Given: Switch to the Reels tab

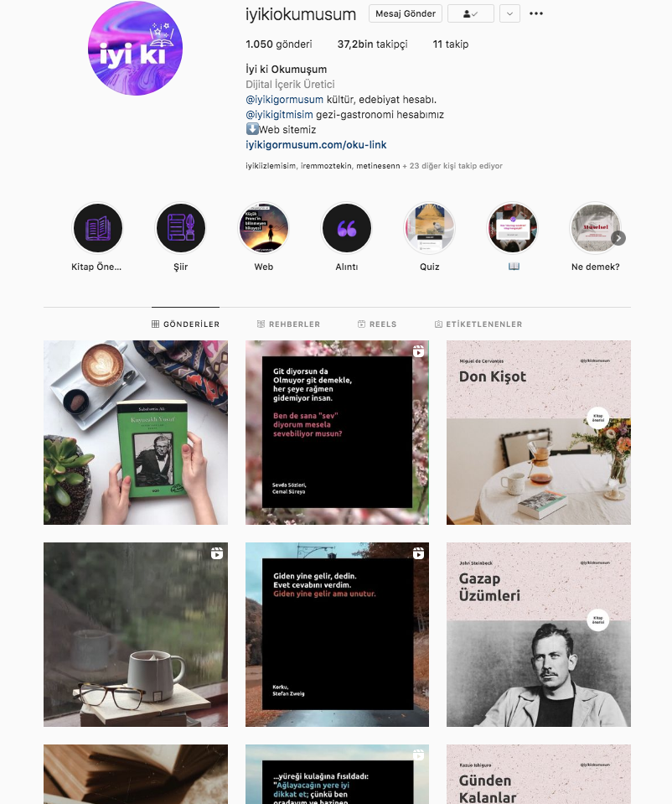Looking at the screenshot, I should pyautogui.click(x=377, y=324).
